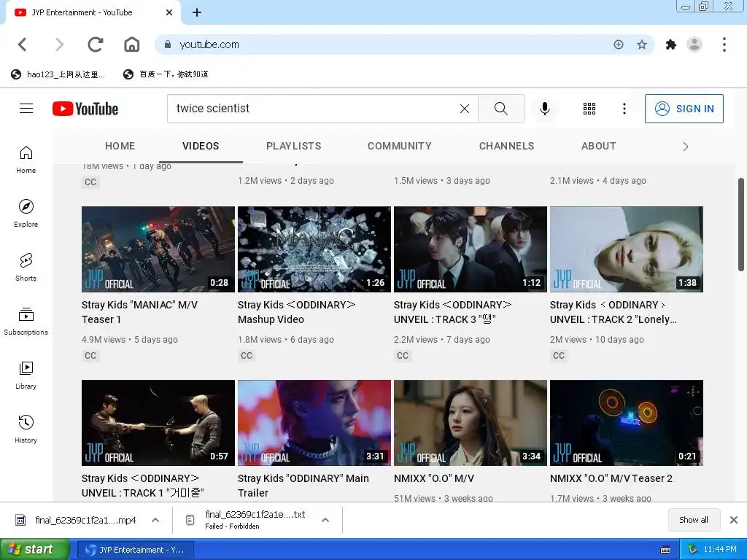
Task: Switch to the HOME channel tab
Action: coord(120,146)
